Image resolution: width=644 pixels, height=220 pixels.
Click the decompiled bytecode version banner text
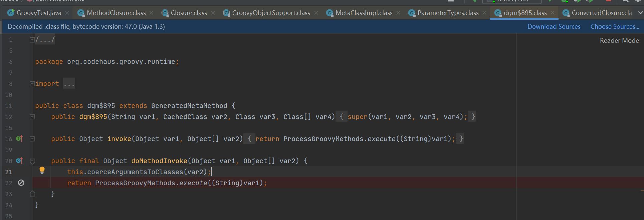click(x=86, y=26)
